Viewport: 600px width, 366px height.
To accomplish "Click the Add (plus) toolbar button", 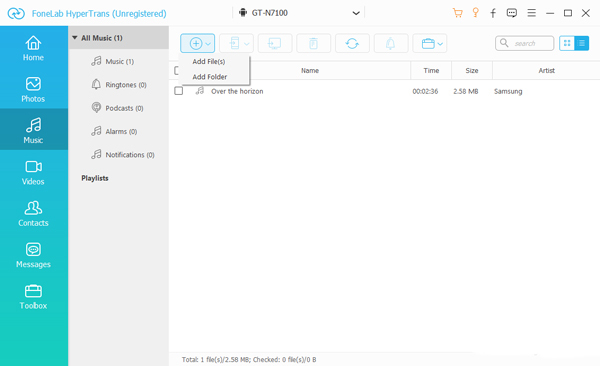I will (196, 43).
